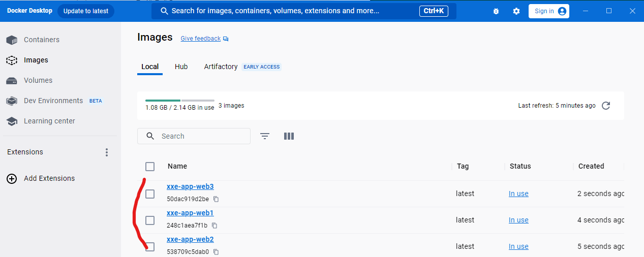Screen dimensions: 644x257
Task: Click Add Extensions label
Action: click(x=49, y=178)
